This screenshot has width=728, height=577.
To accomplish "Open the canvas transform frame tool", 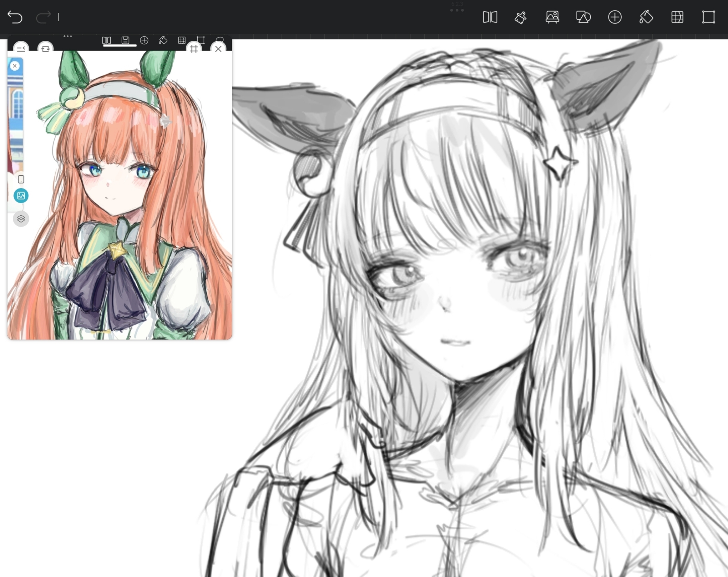I will (708, 17).
